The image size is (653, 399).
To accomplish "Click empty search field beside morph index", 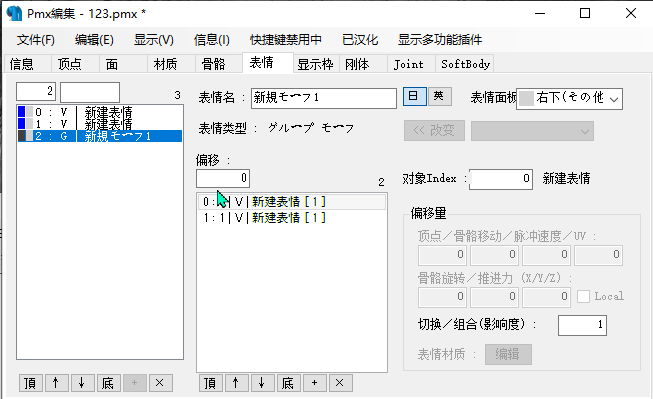I will pyautogui.click(x=90, y=92).
